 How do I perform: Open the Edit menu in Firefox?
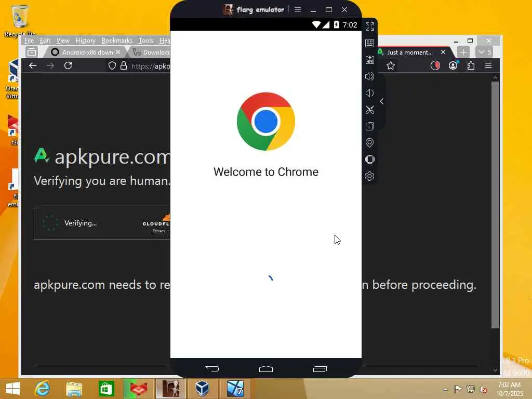(45, 41)
